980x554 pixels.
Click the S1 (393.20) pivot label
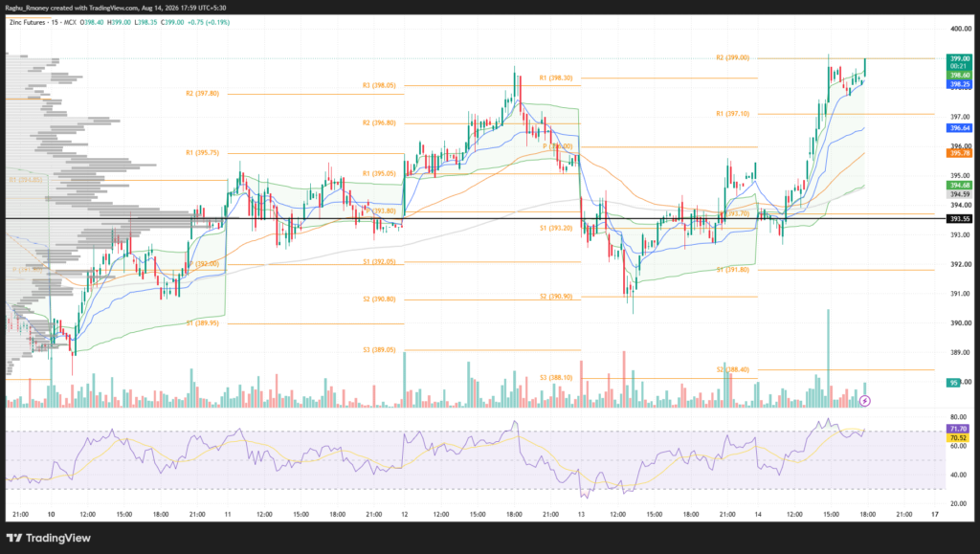coord(556,228)
